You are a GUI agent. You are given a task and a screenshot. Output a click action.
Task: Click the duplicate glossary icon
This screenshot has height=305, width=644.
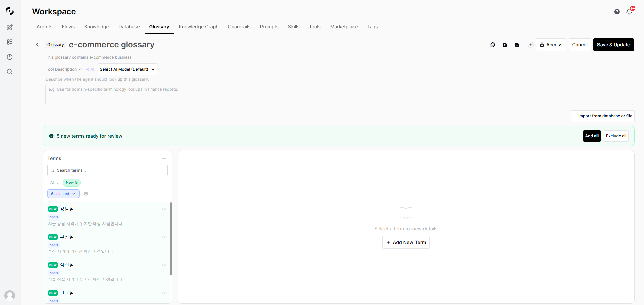(x=493, y=45)
